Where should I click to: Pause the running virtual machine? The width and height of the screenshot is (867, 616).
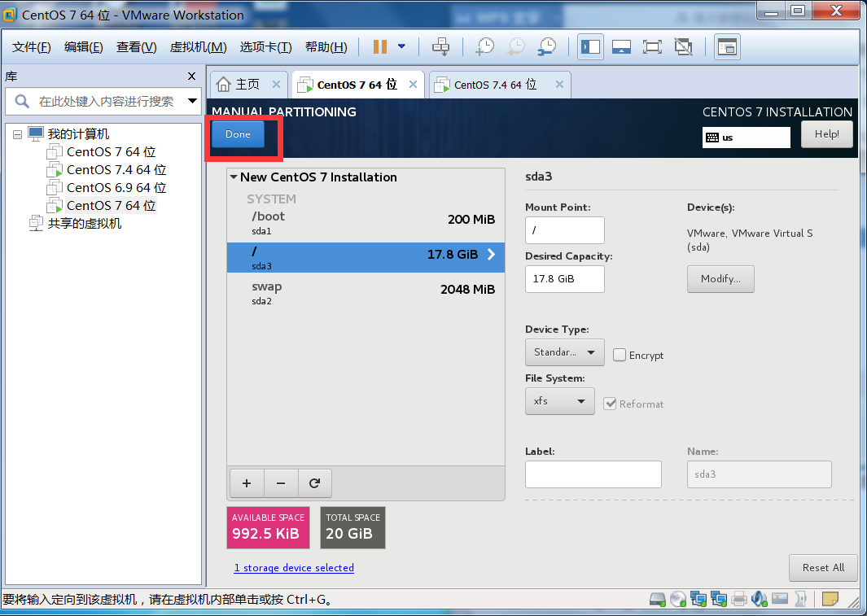click(380, 47)
